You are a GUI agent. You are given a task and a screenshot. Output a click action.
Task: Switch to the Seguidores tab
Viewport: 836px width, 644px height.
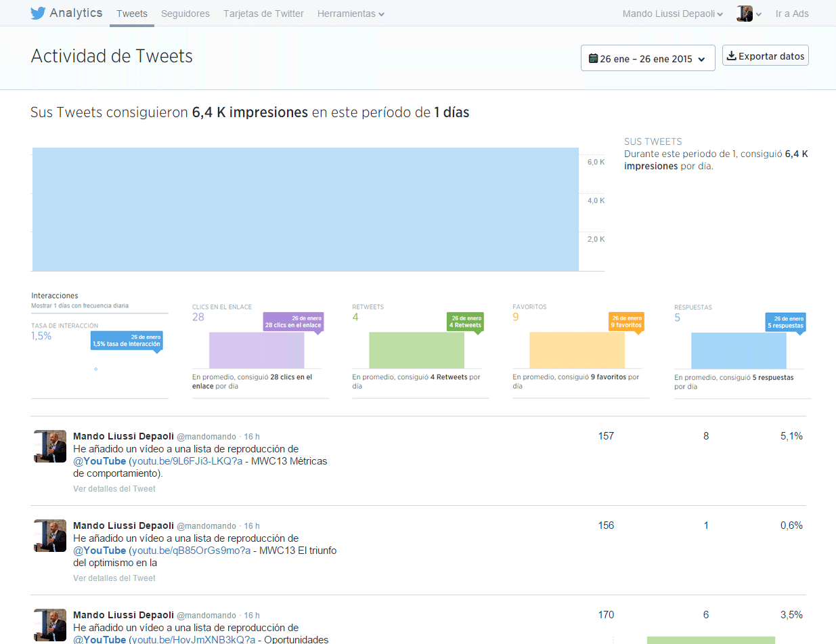pyautogui.click(x=185, y=14)
